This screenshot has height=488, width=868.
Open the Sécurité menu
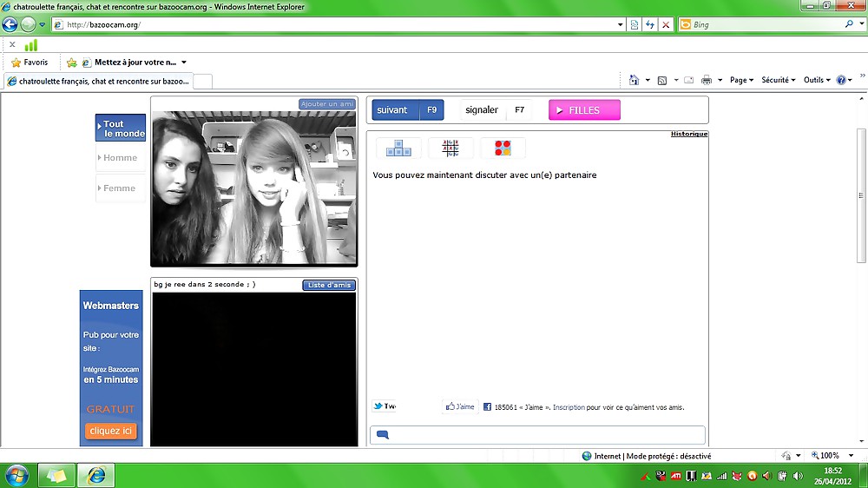(x=779, y=80)
